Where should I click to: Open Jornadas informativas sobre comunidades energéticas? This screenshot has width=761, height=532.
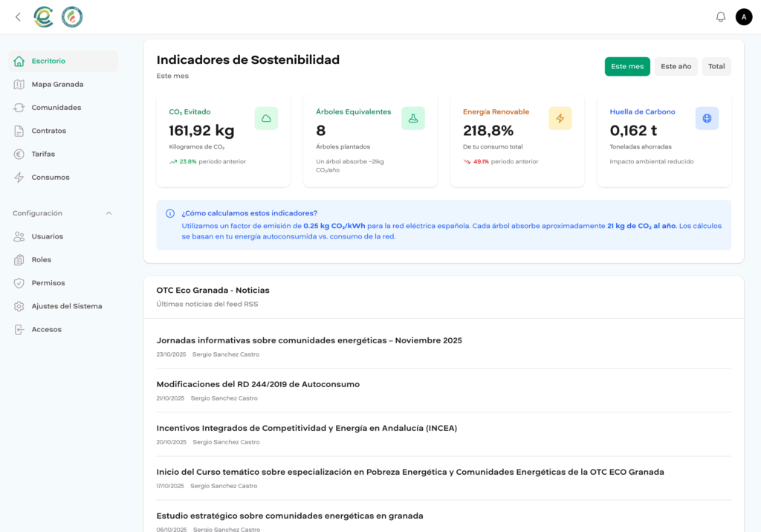tap(309, 340)
